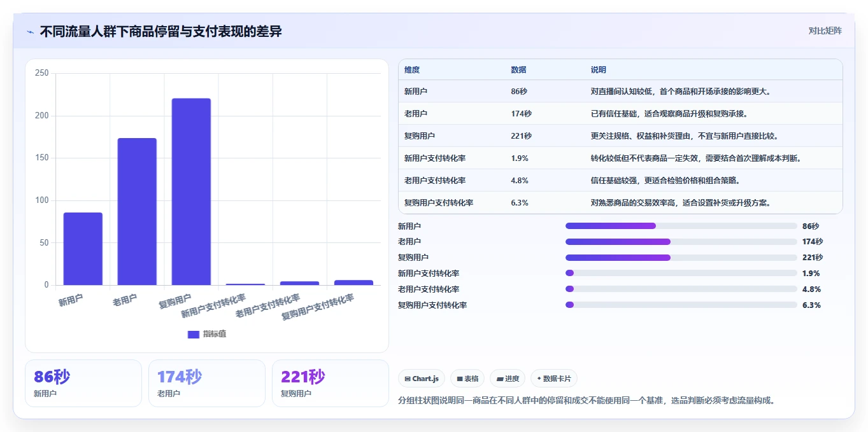Click the description starting 对熟悉商品的交易效率高
The height and width of the screenshot is (432, 868).
click(x=681, y=203)
